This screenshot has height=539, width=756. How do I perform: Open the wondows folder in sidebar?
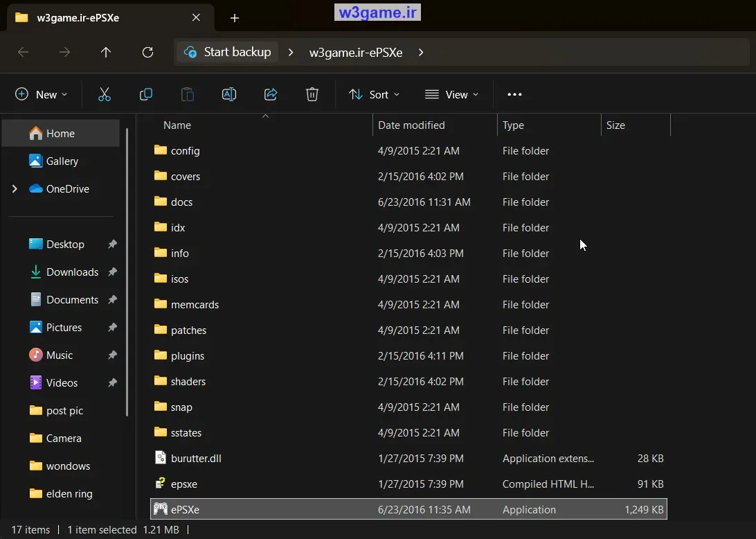click(x=61, y=466)
